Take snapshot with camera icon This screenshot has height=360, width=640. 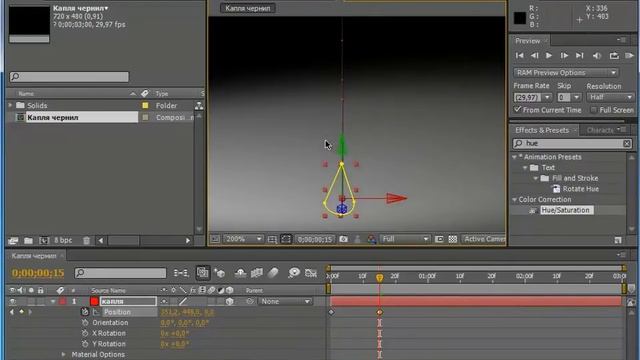click(x=344, y=239)
